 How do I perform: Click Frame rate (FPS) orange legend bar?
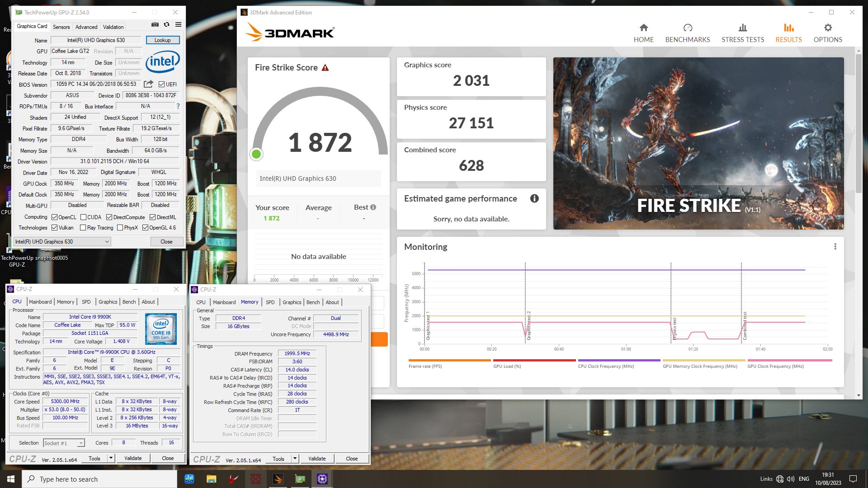[x=449, y=361]
